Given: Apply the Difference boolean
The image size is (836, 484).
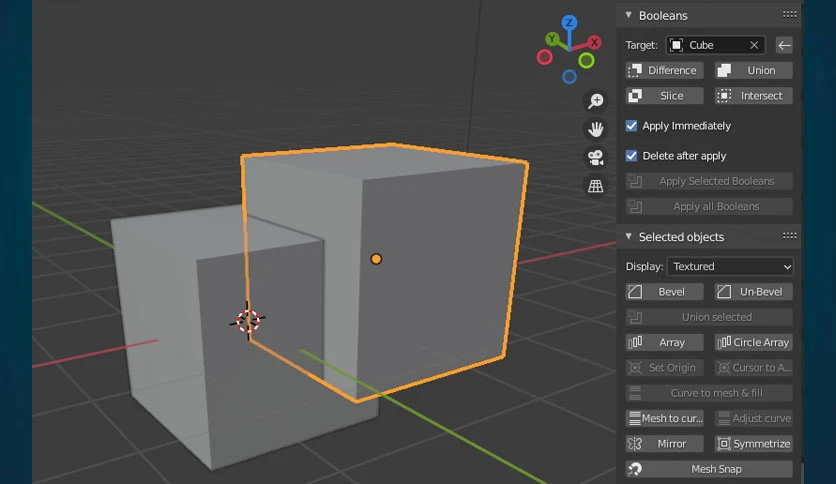Looking at the screenshot, I should click(x=664, y=70).
